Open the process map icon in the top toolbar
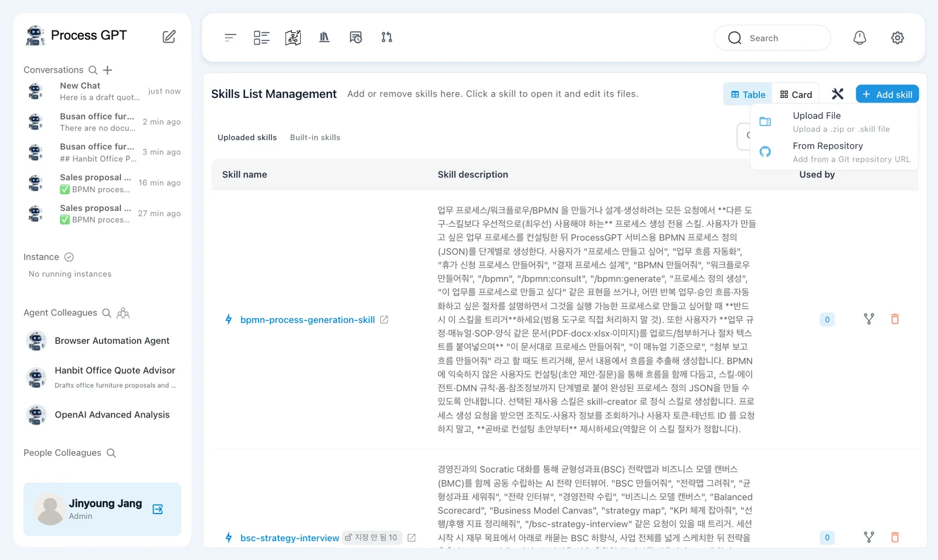The width and height of the screenshot is (938, 560). [293, 37]
